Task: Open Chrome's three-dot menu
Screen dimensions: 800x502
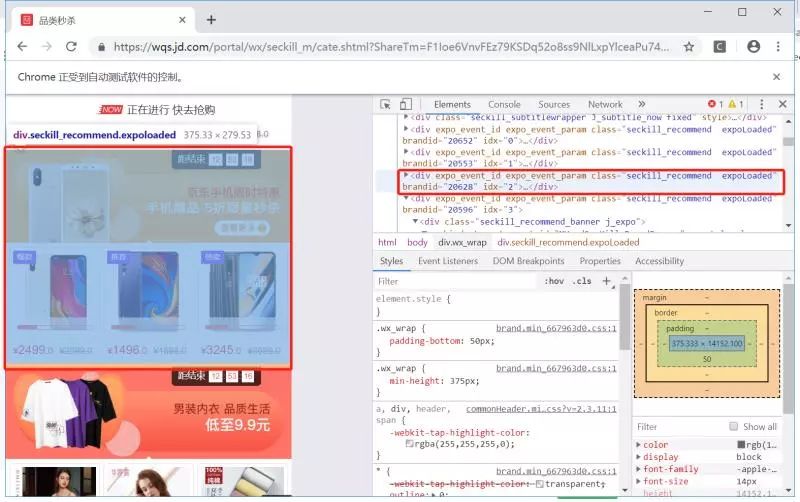Action: coord(778,46)
